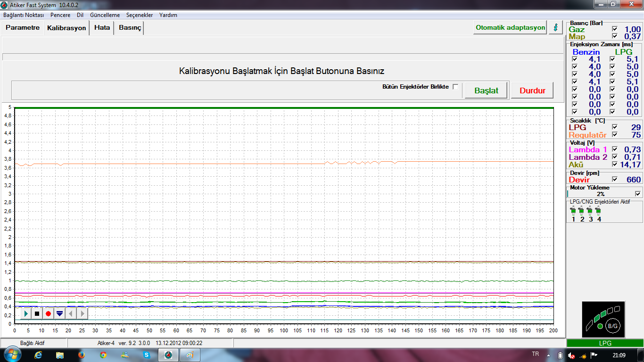Start graph playback with the play icon
This screenshot has height=362, width=644.
[x=26, y=313]
